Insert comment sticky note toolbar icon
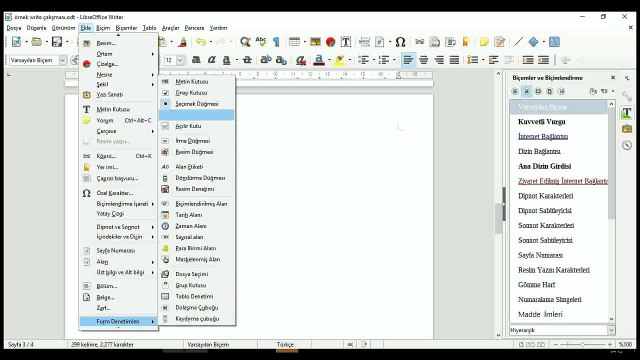Screen dimensions: 640x360 click(484, 42)
